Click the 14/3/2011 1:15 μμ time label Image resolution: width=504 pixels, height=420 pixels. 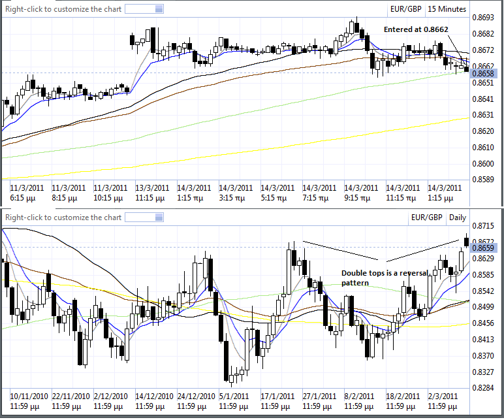coord(445,193)
